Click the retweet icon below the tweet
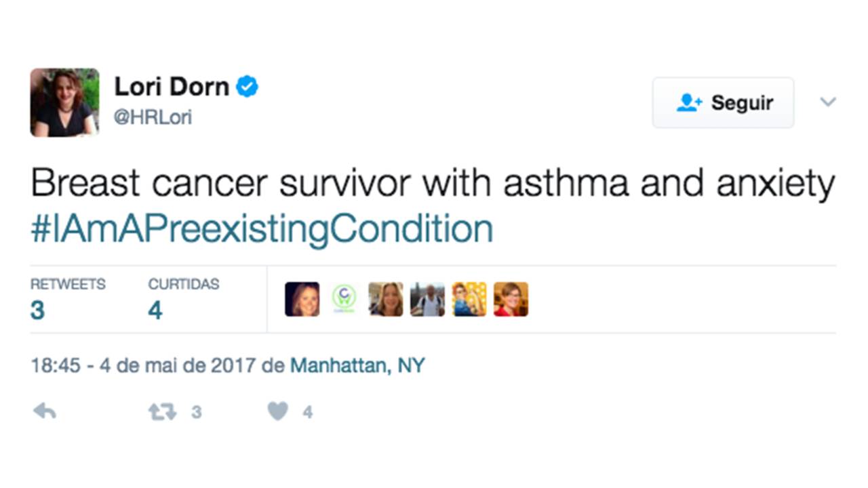The width and height of the screenshot is (868, 488). click(162, 411)
